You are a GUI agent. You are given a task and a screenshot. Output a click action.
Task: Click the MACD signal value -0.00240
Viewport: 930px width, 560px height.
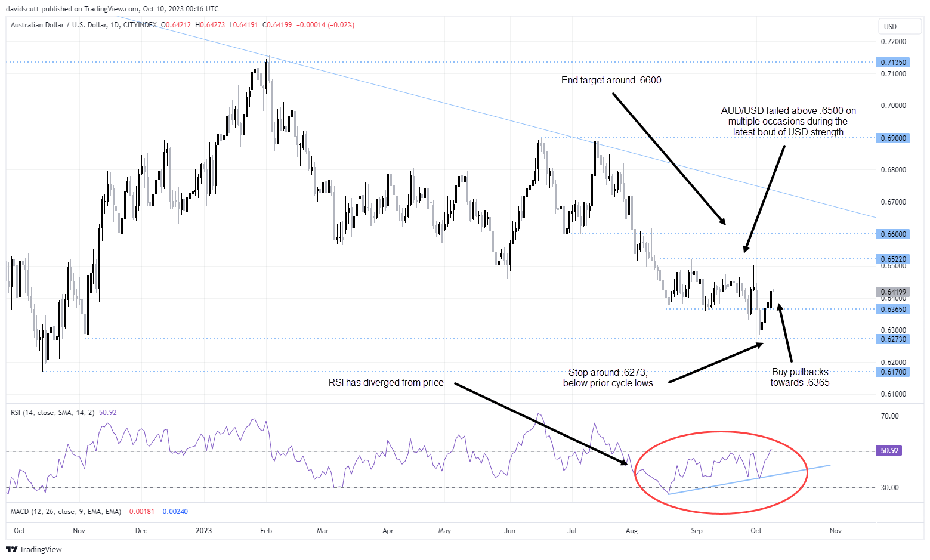click(x=174, y=512)
